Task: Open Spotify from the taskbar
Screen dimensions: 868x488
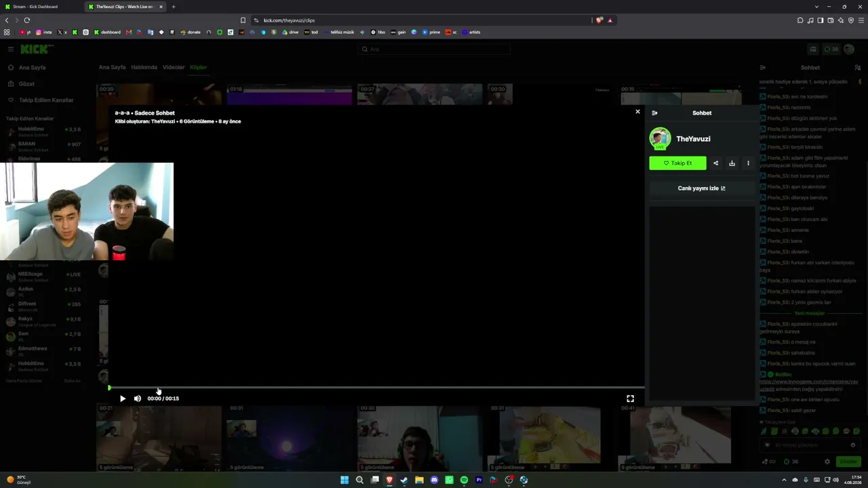Action: 464,480
